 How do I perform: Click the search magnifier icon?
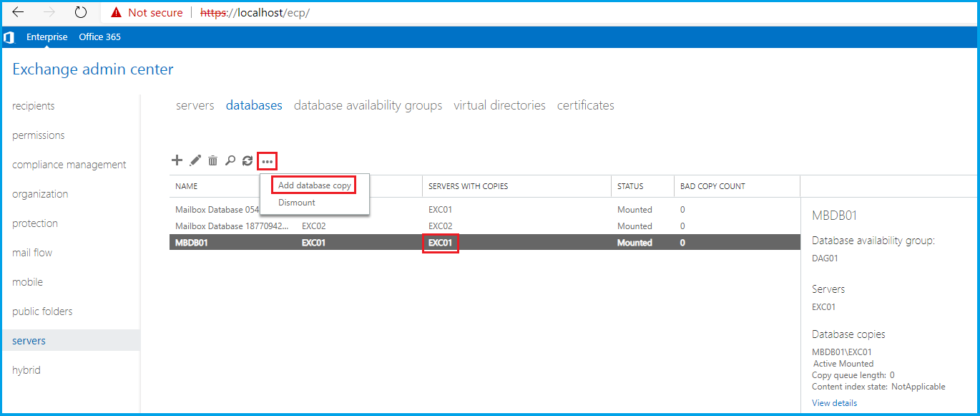pyautogui.click(x=230, y=161)
